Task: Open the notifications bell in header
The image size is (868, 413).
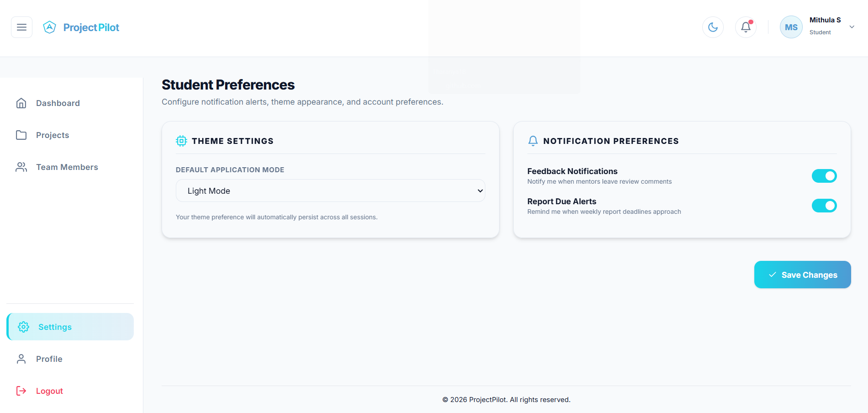Action: [x=746, y=27]
